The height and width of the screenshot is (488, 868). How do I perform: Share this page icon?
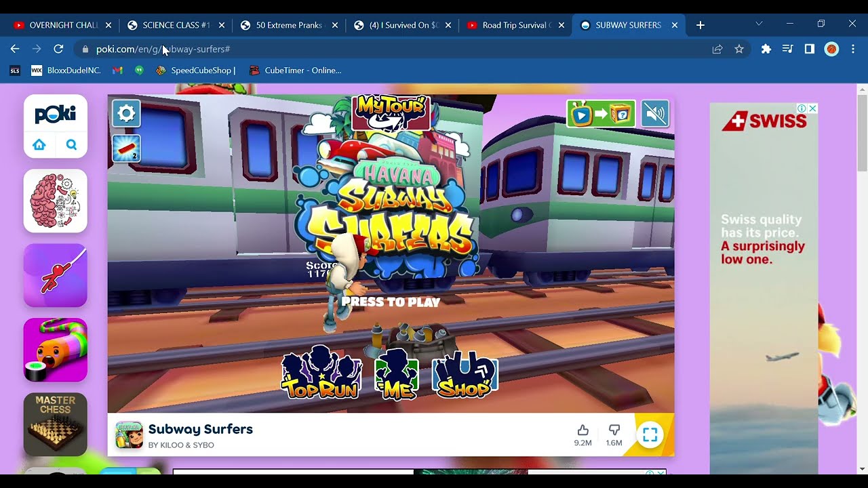717,49
